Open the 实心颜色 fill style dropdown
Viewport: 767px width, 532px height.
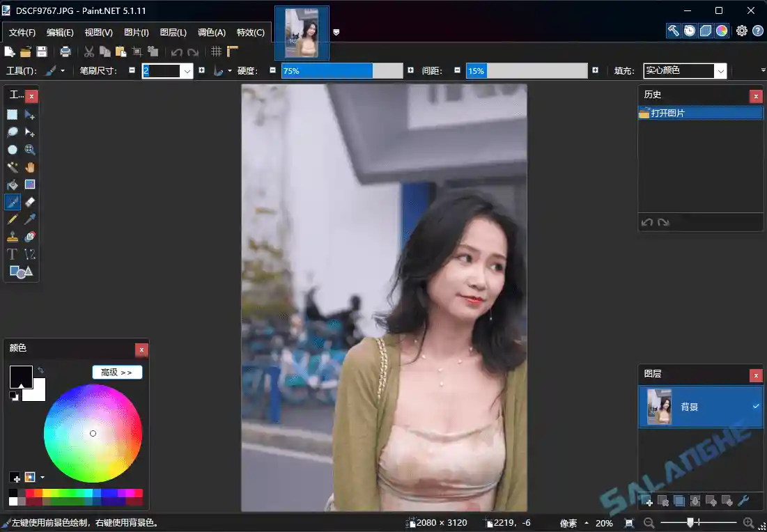pos(721,70)
